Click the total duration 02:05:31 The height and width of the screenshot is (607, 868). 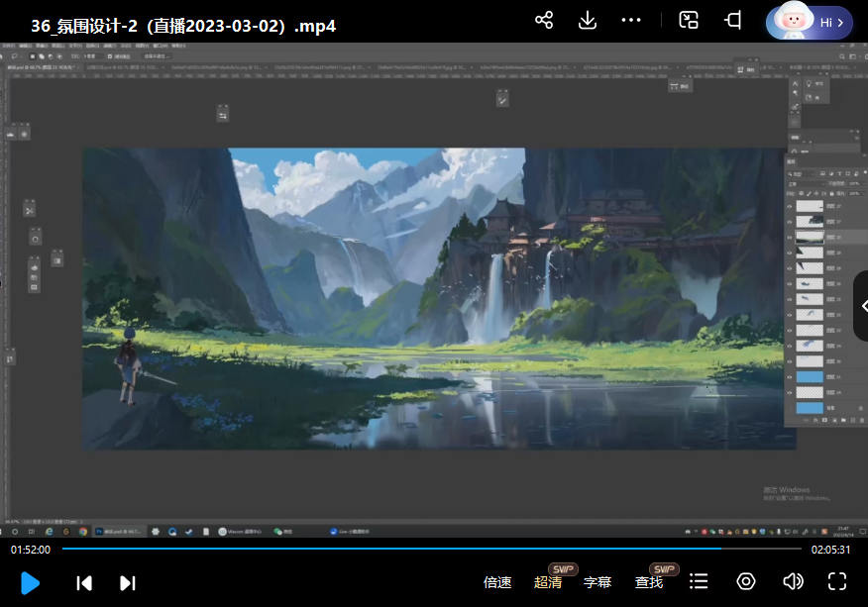[830, 550]
